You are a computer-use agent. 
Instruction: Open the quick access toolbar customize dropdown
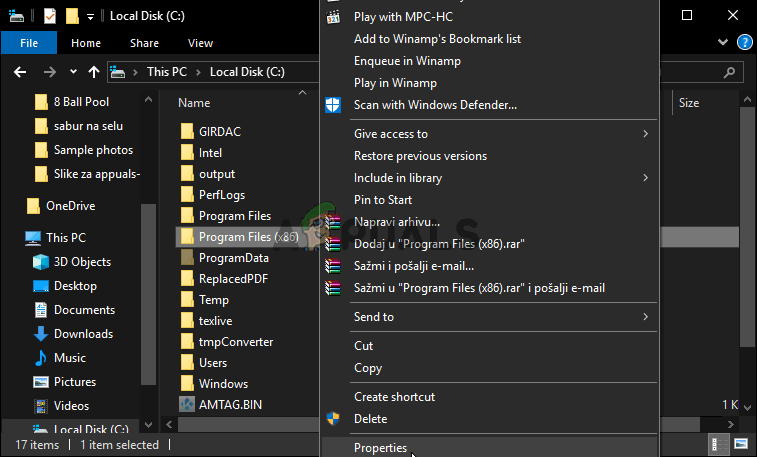(x=90, y=17)
